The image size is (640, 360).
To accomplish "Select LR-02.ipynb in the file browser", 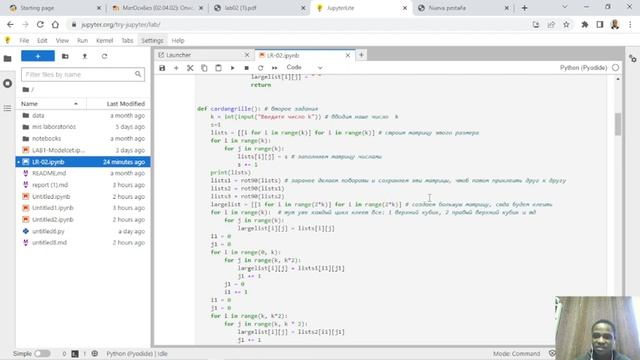I will click(x=83, y=162).
